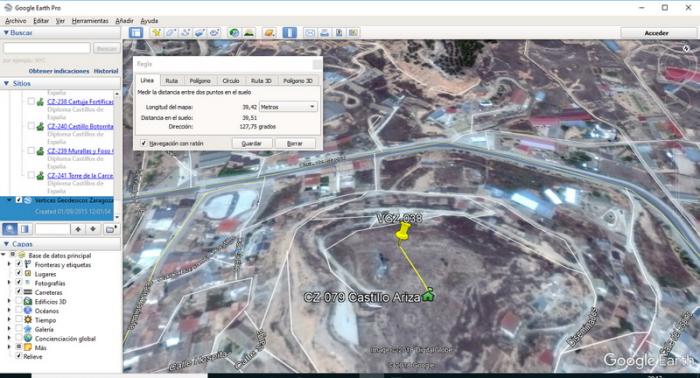The width and height of the screenshot is (700, 378).
Task: Click the Add Placemark pushpin toolbar icon
Action: coord(156,33)
